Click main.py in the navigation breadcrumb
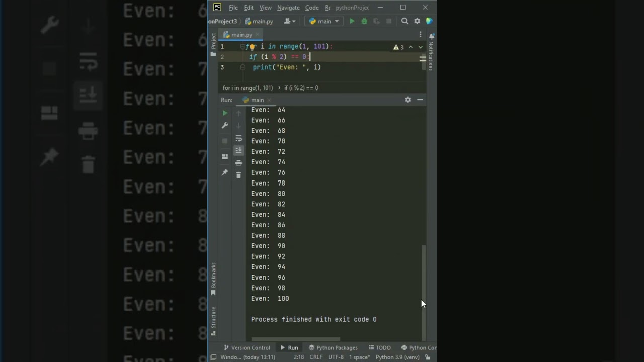This screenshot has width=644, height=362. point(259,21)
